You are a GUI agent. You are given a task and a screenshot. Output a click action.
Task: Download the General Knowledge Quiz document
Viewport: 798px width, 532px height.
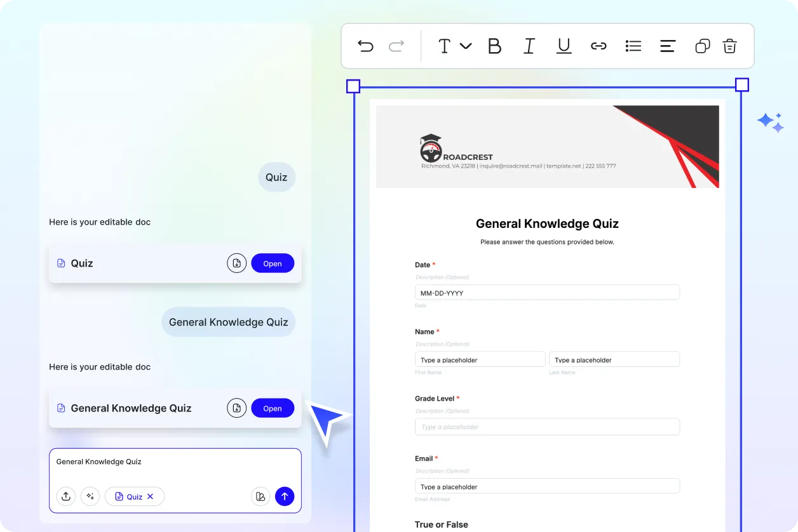[236, 408]
